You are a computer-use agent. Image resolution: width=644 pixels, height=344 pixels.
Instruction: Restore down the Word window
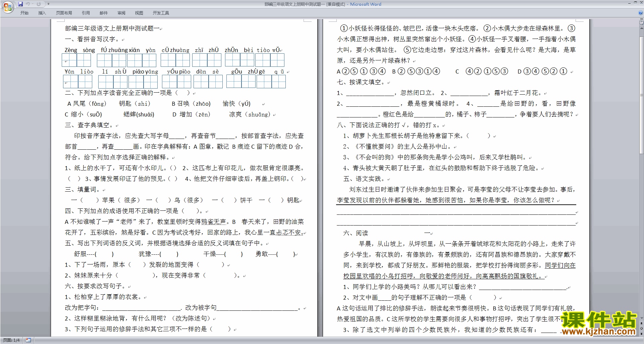point(635,3)
